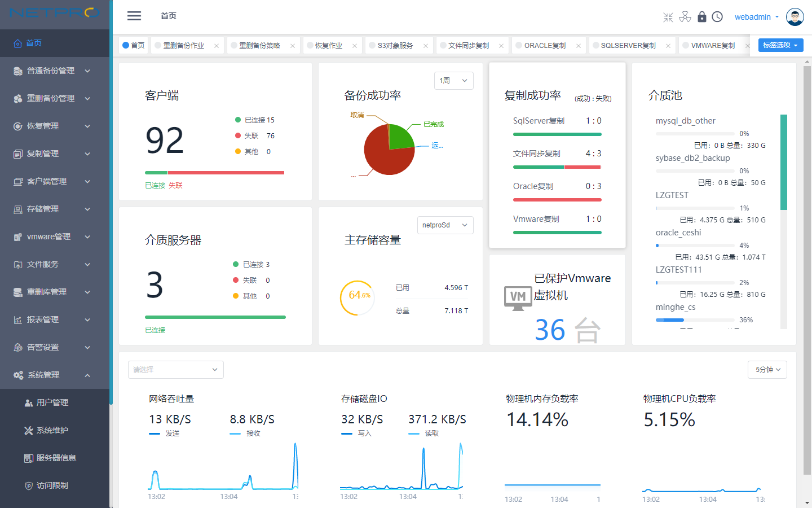Open the netproSd storage dropdown

coord(445,225)
